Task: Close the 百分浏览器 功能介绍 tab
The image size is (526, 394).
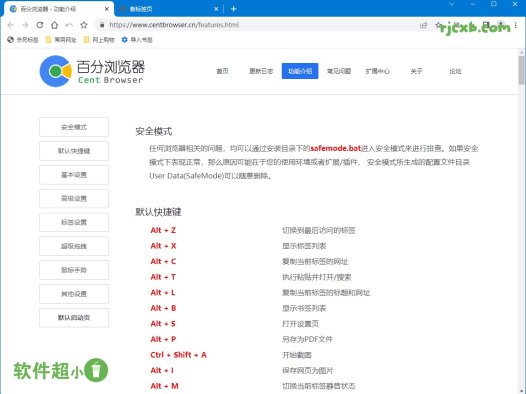Action: point(107,9)
